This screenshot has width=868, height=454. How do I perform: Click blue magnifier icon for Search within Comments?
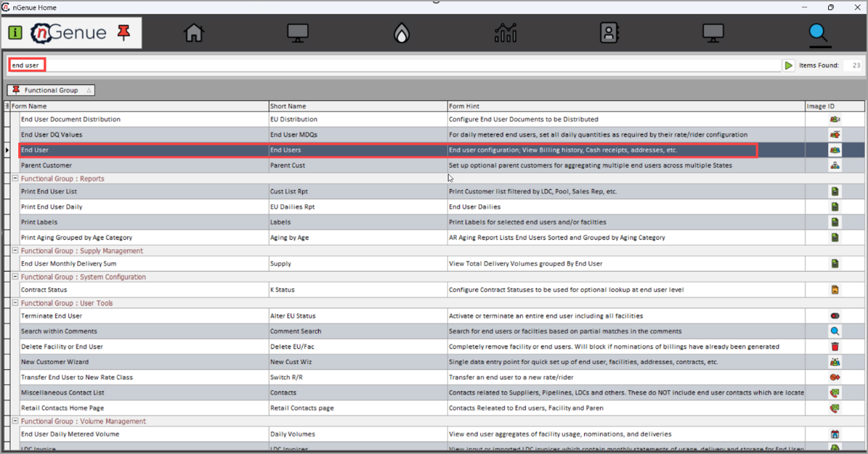click(835, 331)
